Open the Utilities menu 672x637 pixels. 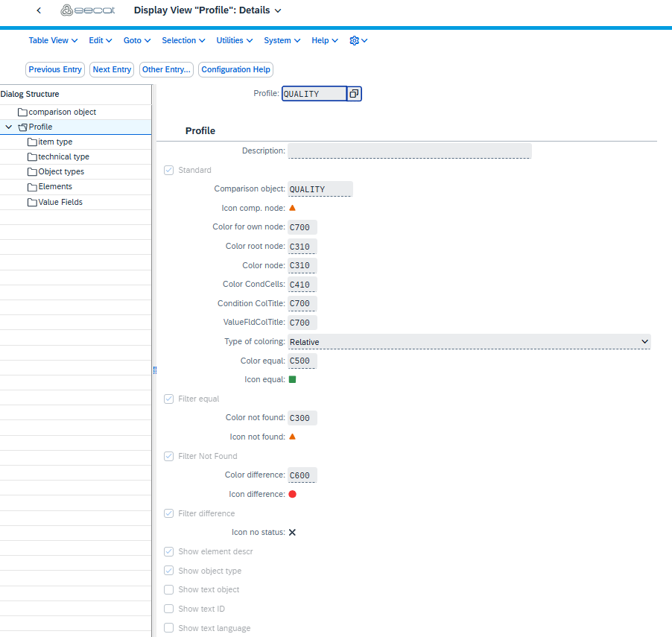[x=234, y=40]
